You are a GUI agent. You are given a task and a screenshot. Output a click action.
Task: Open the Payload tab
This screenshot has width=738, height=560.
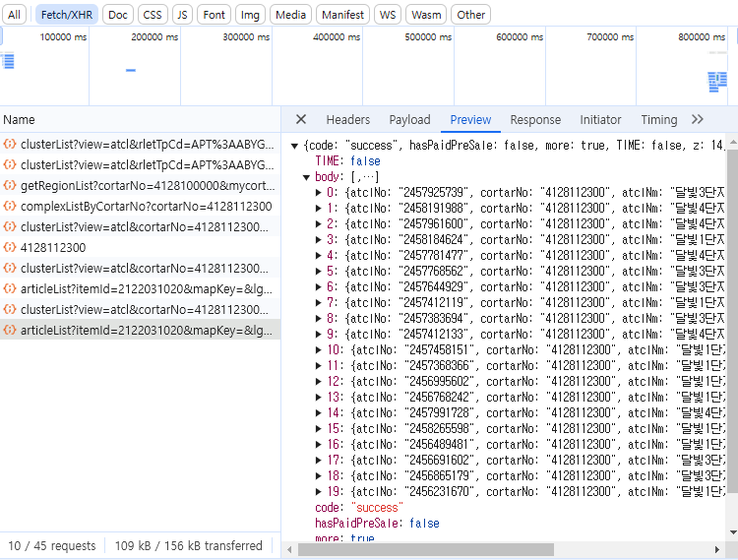[409, 120]
